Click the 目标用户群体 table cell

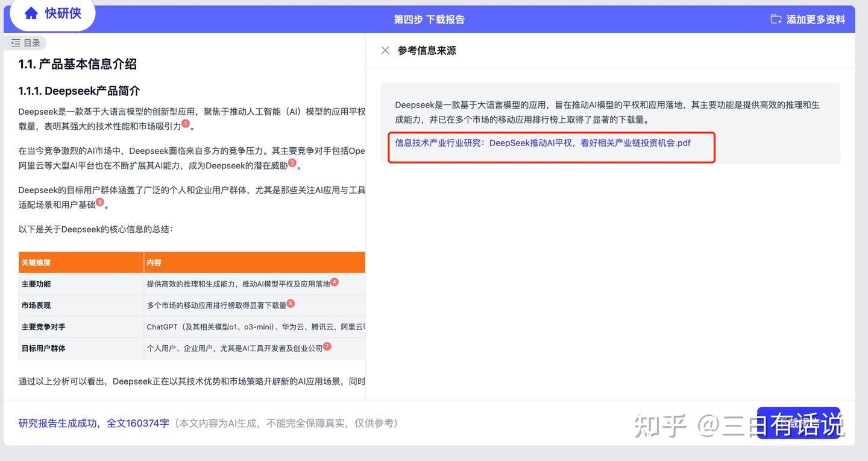click(81, 348)
